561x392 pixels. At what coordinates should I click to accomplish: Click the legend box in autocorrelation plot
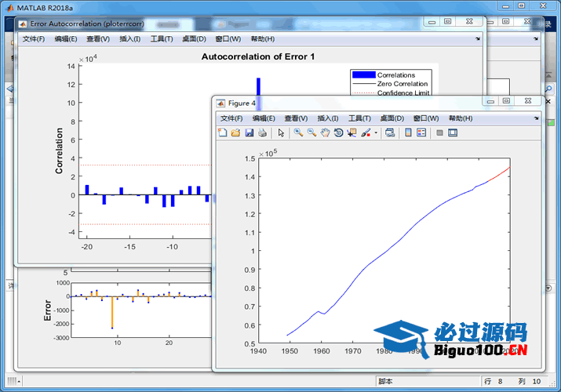(392, 83)
